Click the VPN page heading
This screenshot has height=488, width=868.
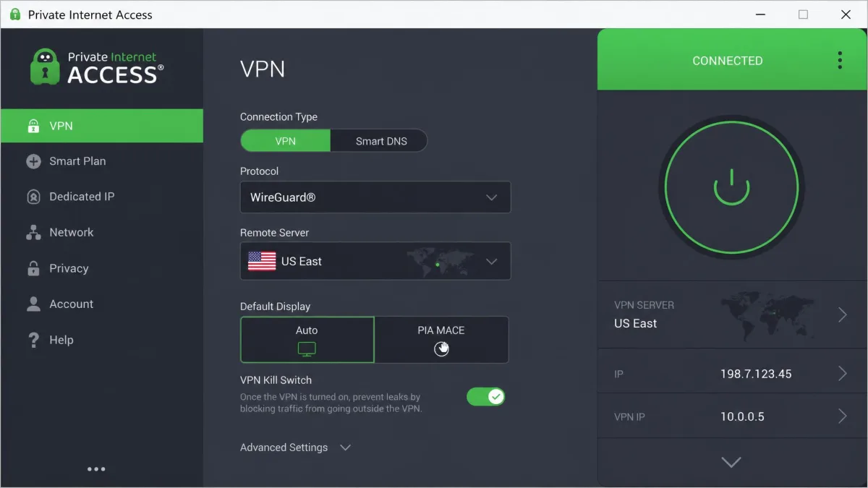[x=263, y=69]
